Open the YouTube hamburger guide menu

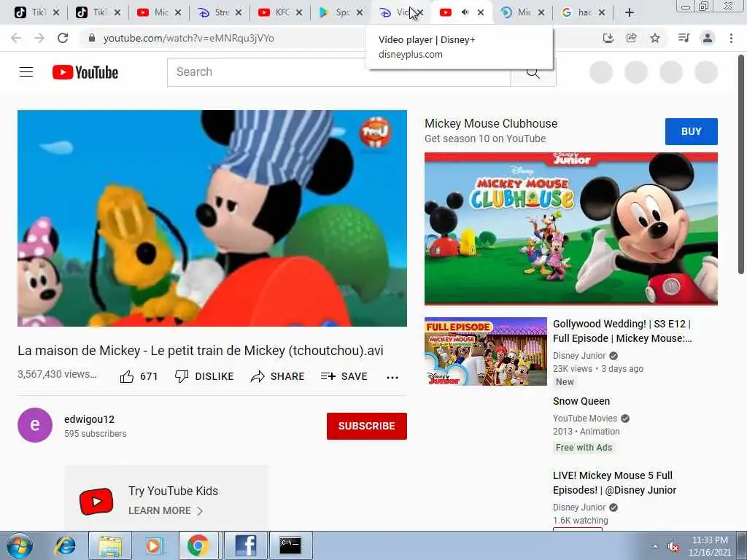pos(26,72)
